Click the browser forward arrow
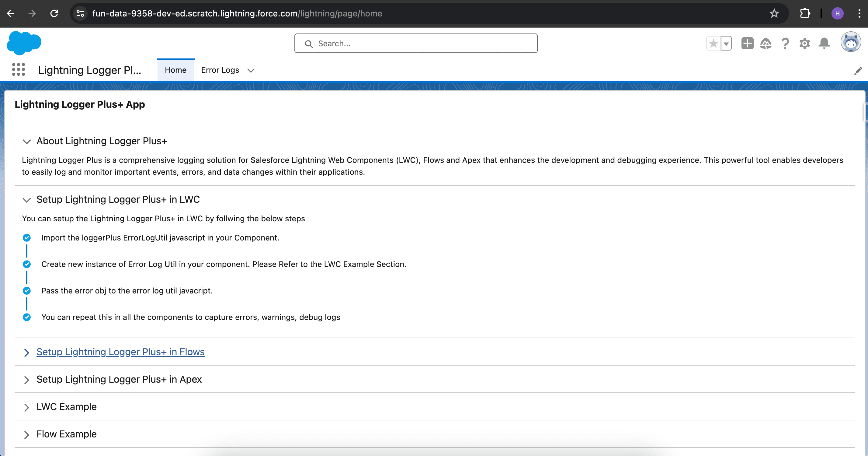The height and width of the screenshot is (456, 868). [32, 13]
